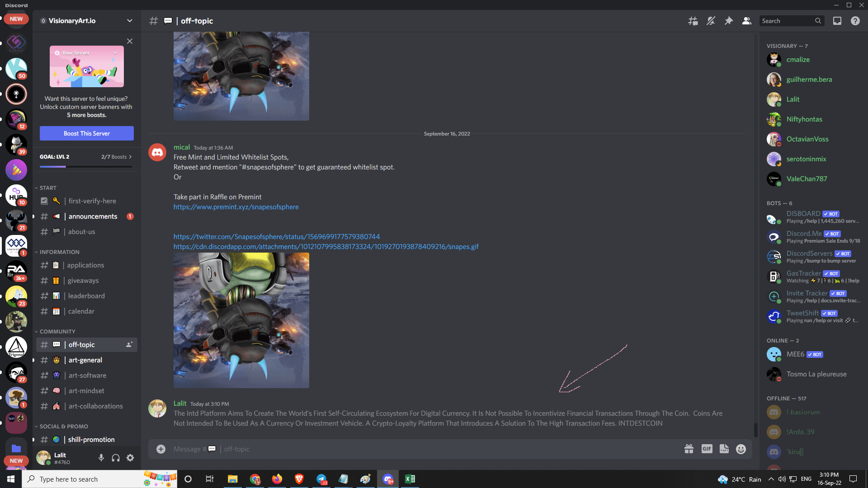The height and width of the screenshot is (488, 868).
Task: Click Lalit's username in chat message
Action: 180,404
